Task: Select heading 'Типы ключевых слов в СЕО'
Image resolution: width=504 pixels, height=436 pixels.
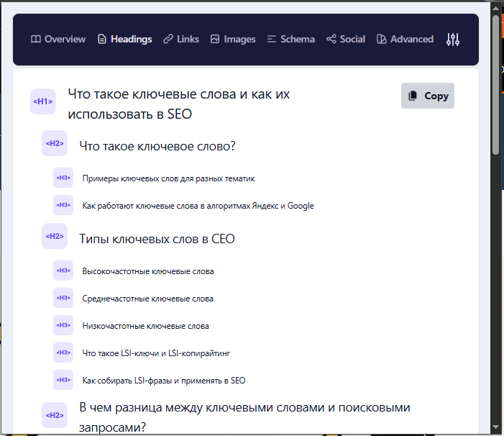Action: click(x=157, y=239)
